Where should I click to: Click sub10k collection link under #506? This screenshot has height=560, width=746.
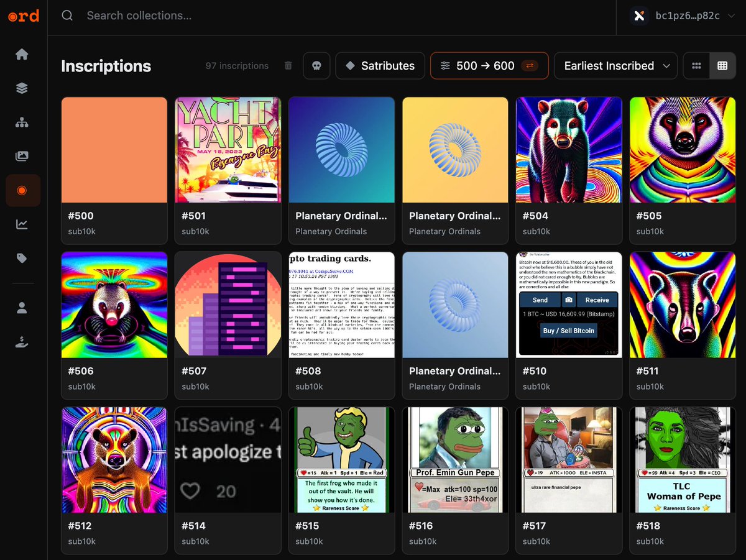[x=81, y=387]
